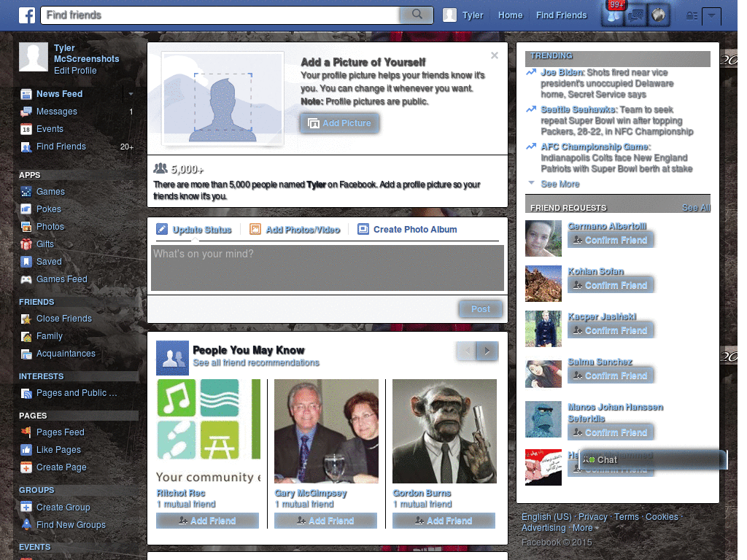The height and width of the screenshot is (560, 747).
Task: Open the Seattle Seahawks trending topic
Action: click(578, 109)
